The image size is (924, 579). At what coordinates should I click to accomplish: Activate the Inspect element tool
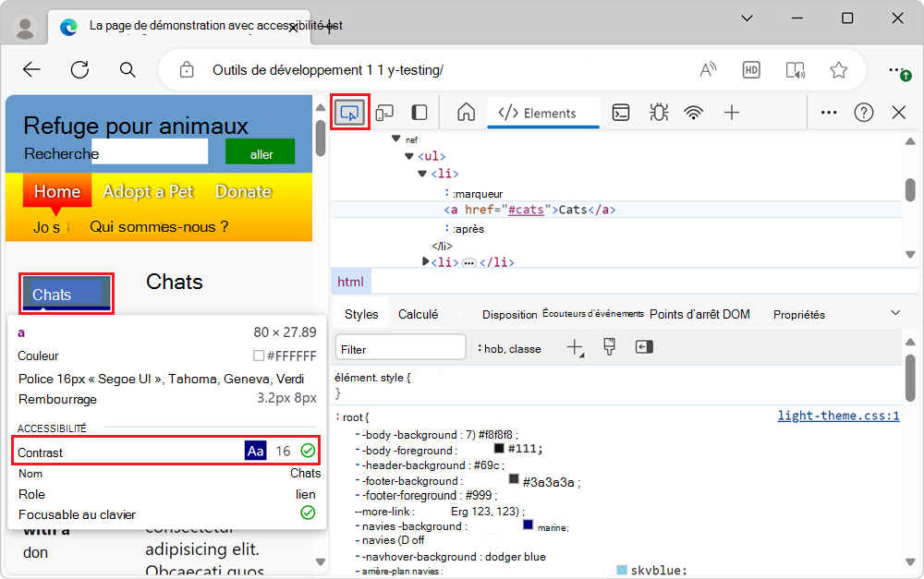(349, 113)
